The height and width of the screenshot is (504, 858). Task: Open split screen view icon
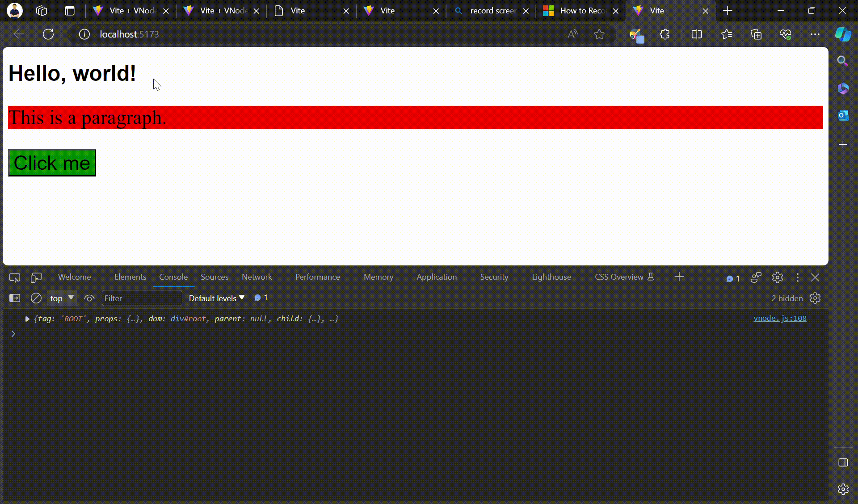697,34
